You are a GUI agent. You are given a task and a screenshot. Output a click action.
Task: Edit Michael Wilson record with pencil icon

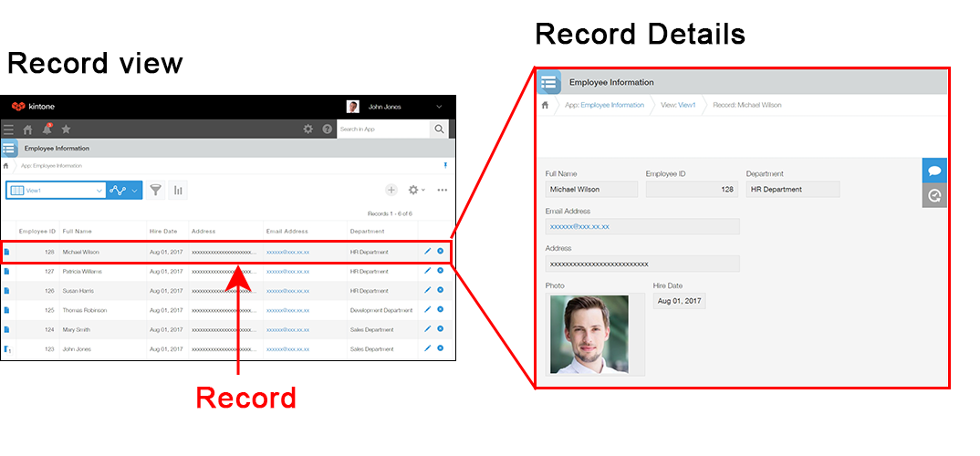click(x=427, y=251)
